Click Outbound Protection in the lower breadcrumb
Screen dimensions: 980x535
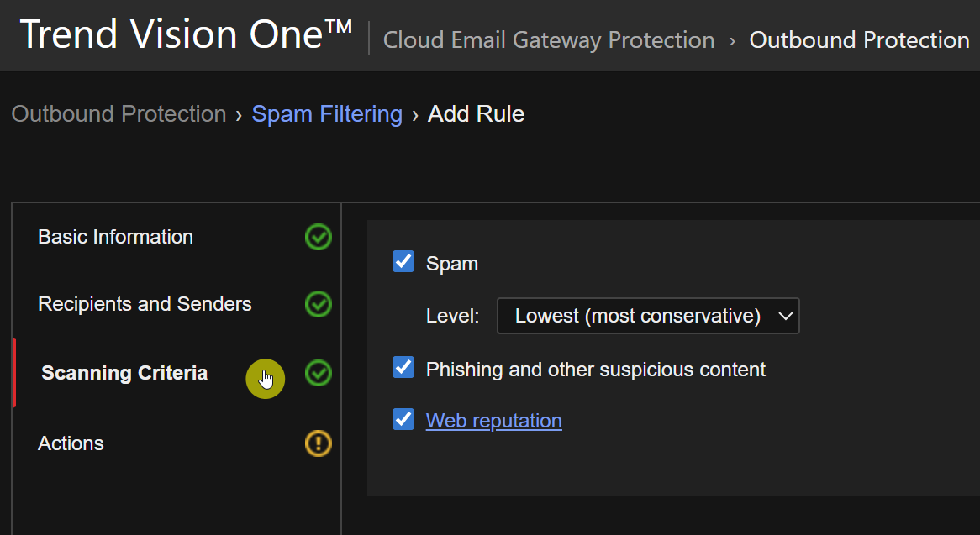(x=119, y=114)
